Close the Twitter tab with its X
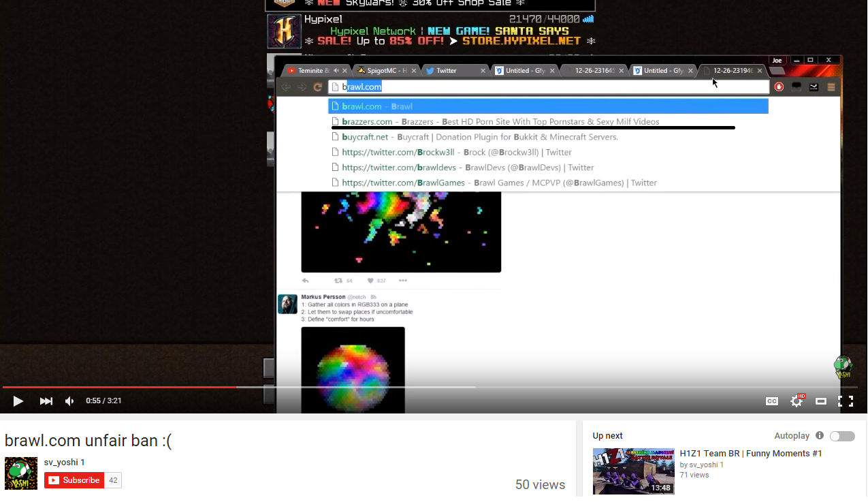The height and width of the screenshot is (502, 868). (483, 71)
